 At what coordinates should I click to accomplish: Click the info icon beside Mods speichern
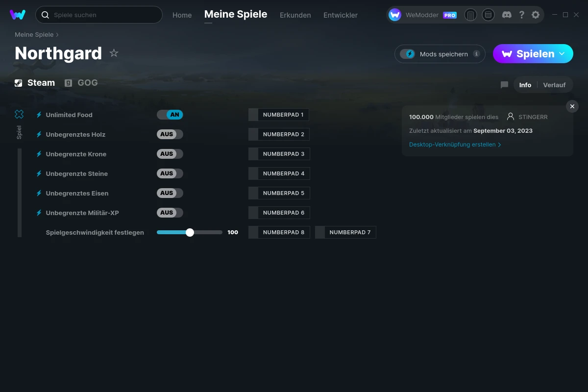tap(476, 54)
